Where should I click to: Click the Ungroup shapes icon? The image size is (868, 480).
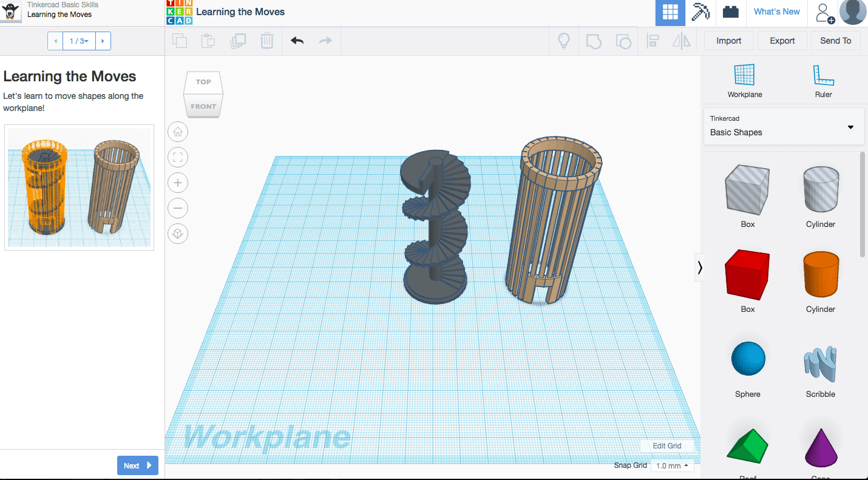tap(623, 41)
